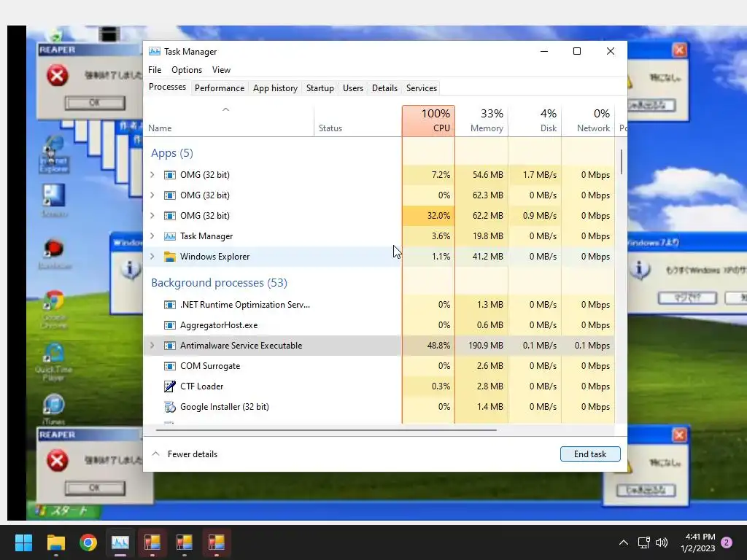
Task: Switch to the Performance tab
Action: tap(220, 88)
